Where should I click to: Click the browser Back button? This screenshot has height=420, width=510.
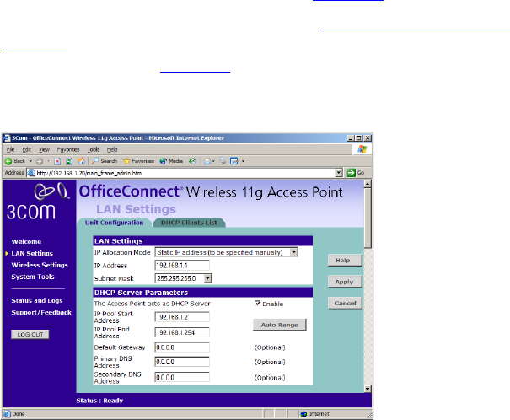15,161
